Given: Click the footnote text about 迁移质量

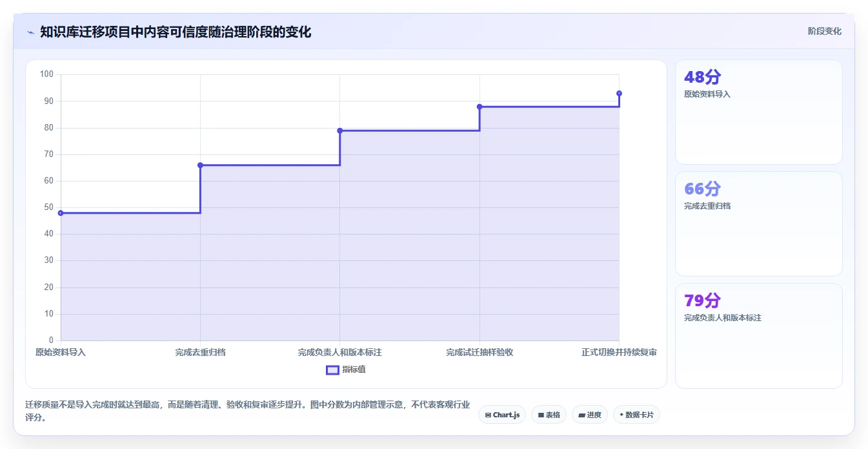Looking at the screenshot, I should (x=248, y=410).
